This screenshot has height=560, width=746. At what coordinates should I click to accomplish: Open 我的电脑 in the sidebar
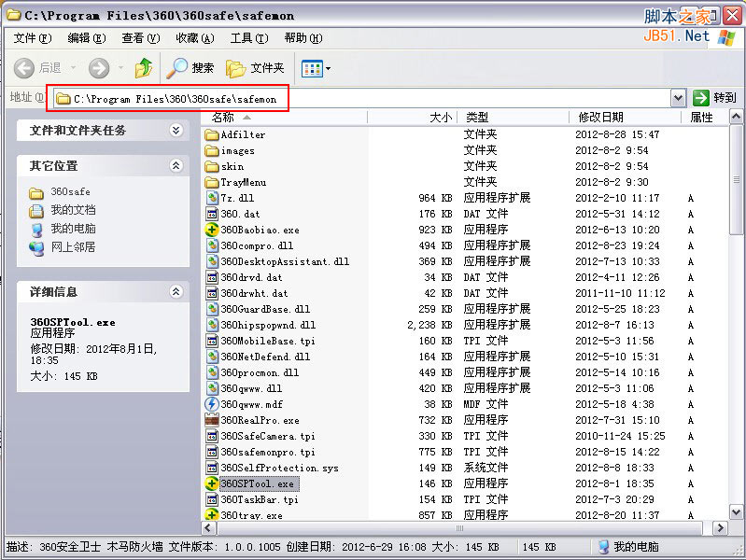click(x=73, y=229)
